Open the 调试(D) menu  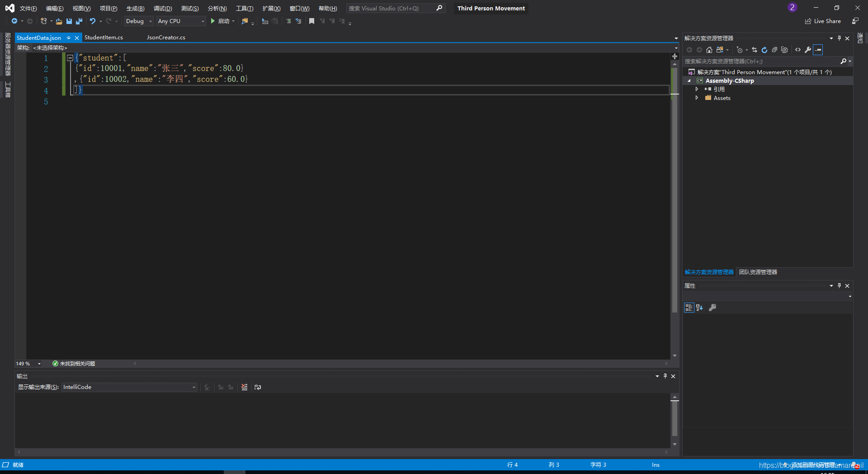[162, 8]
